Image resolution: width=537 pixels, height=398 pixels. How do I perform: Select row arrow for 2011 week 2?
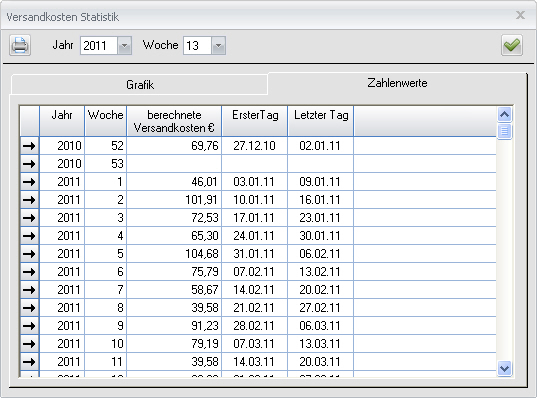point(29,200)
